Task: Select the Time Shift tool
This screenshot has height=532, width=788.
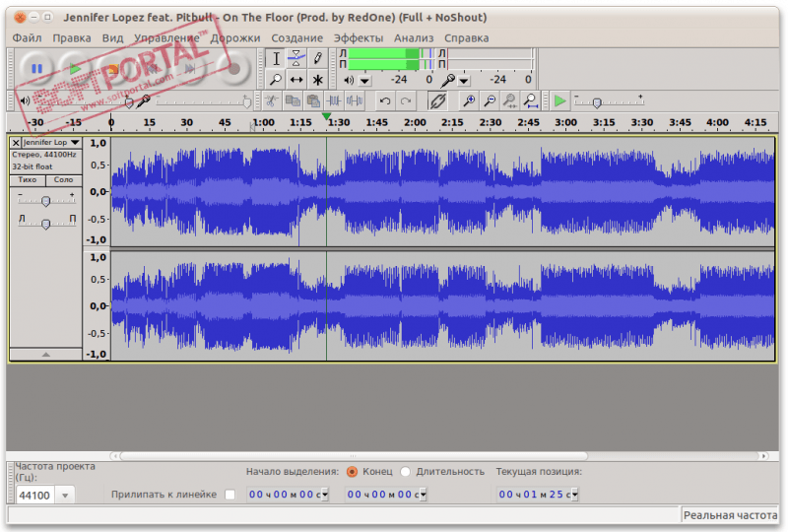Action: pos(296,79)
